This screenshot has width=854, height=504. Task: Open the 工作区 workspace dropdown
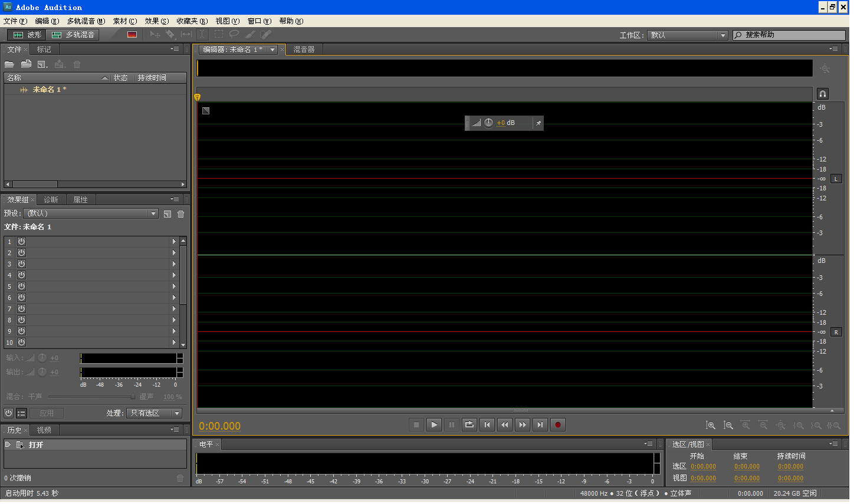688,35
